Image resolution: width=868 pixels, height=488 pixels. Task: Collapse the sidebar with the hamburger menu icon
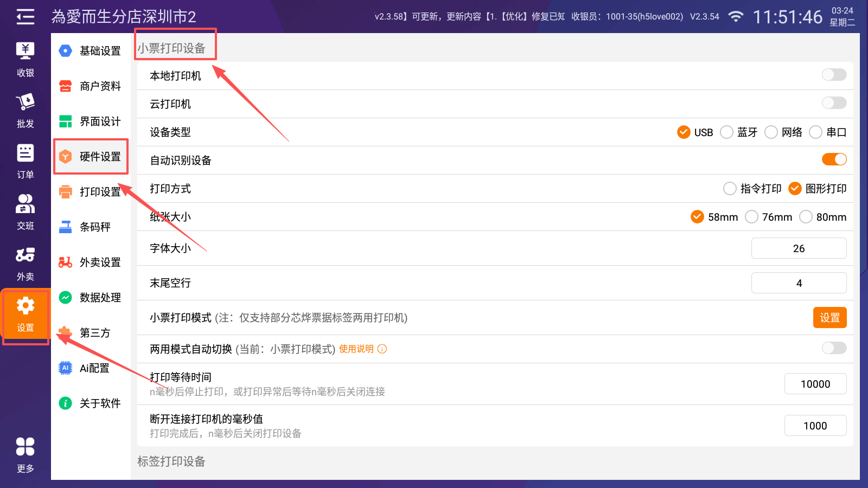pos(25,17)
